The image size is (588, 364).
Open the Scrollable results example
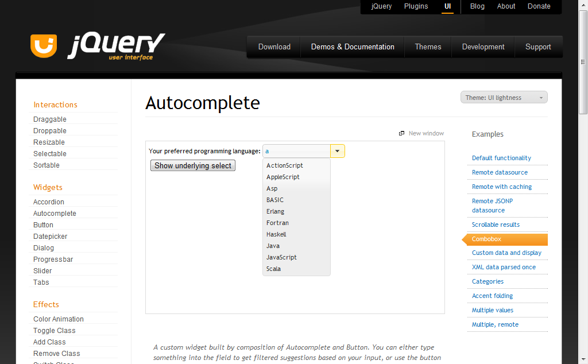click(x=496, y=224)
